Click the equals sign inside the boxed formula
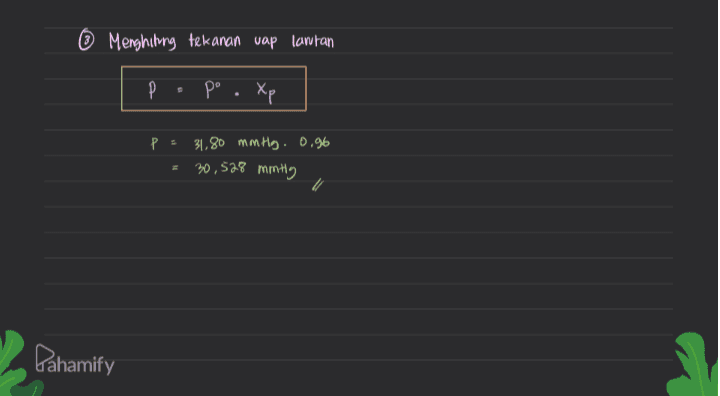This screenshot has height=396, width=720. pos(180,91)
